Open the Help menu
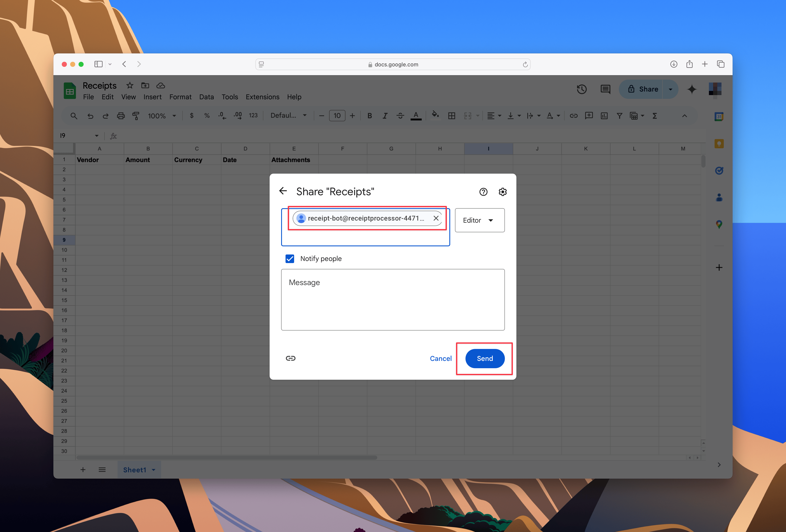Image resolution: width=786 pixels, height=532 pixels. click(294, 97)
